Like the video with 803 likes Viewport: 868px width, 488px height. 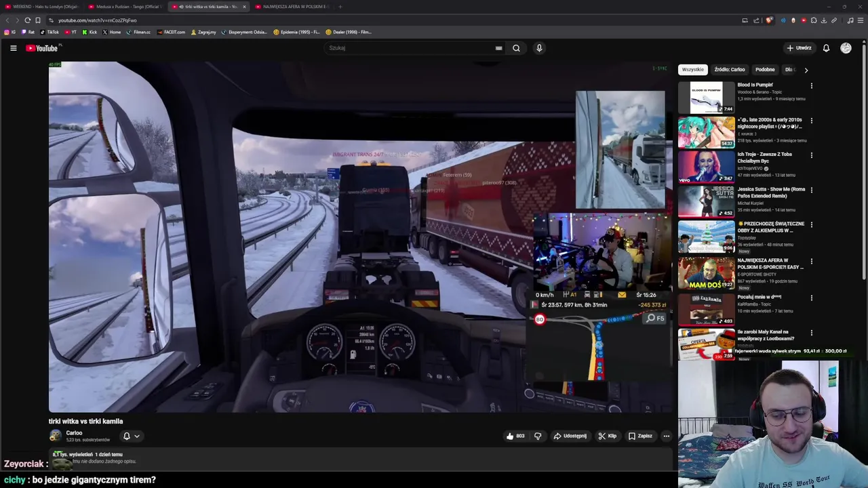[515, 436]
